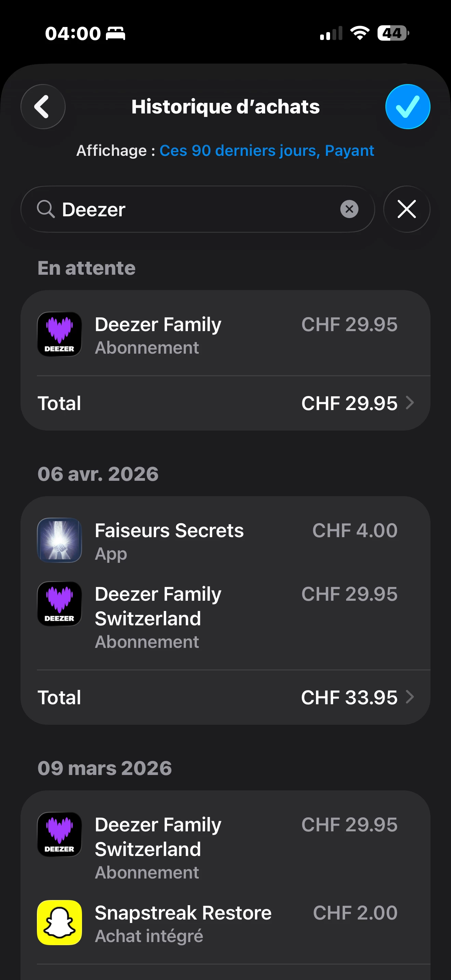This screenshot has height=980, width=451.
Task: Change the 'Ces 90 derniers jours, Payant' filter
Action: point(266,151)
